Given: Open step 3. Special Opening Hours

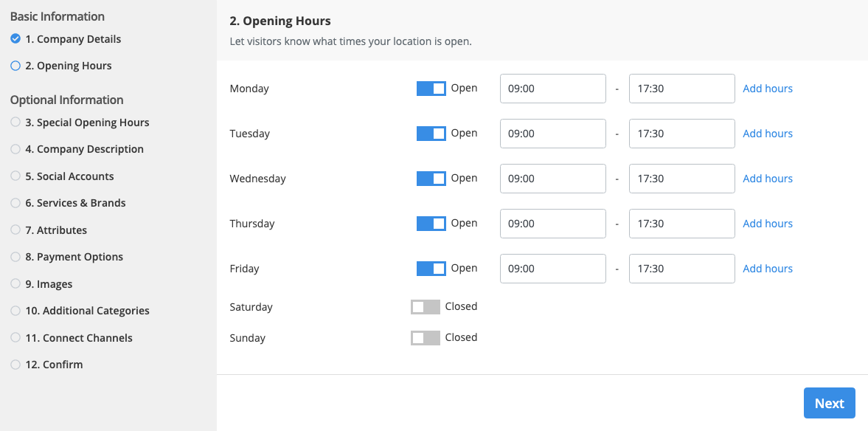Looking at the screenshot, I should (88, 123).
